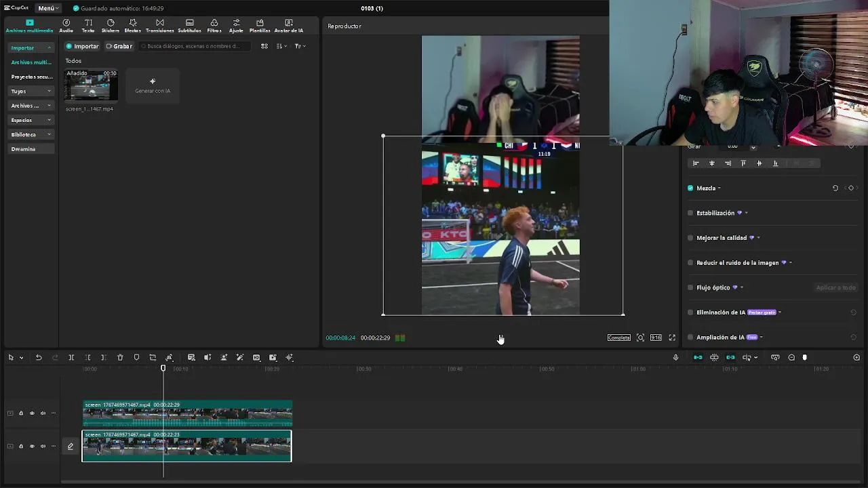The width and height of the screenshot is (868, 488).
Task: Open Proyectos secu... in sidebar
Action: point(31,77)
